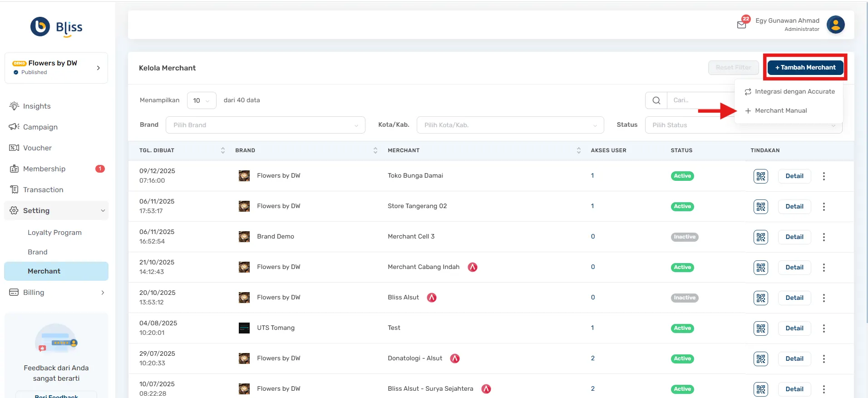Open the mail notifications icon
The height and width of the screenshot is (398, 868).
pyautogui.click(x=742, y=25)
